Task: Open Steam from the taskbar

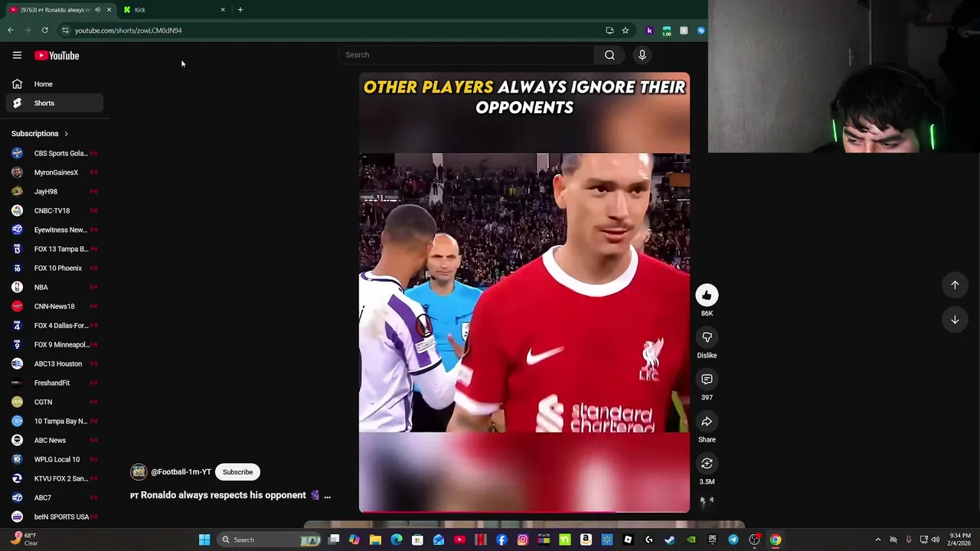Action: pos(670,540)
